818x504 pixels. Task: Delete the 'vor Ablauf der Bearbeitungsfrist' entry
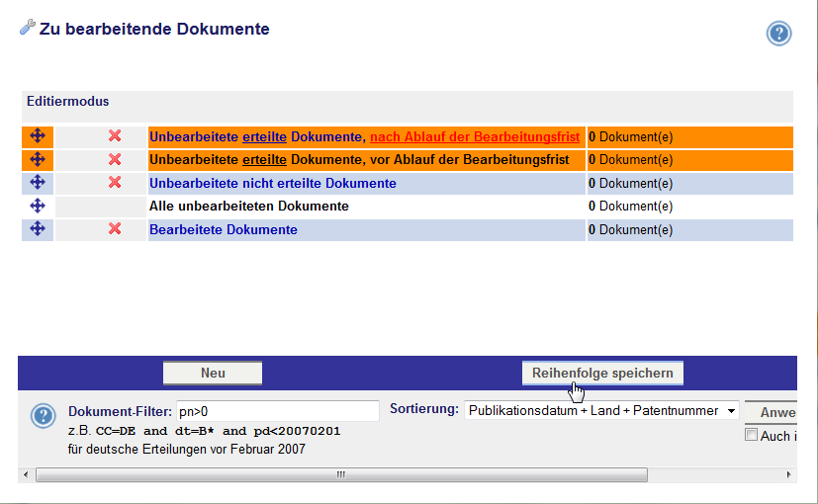click(x=115, y=159)
